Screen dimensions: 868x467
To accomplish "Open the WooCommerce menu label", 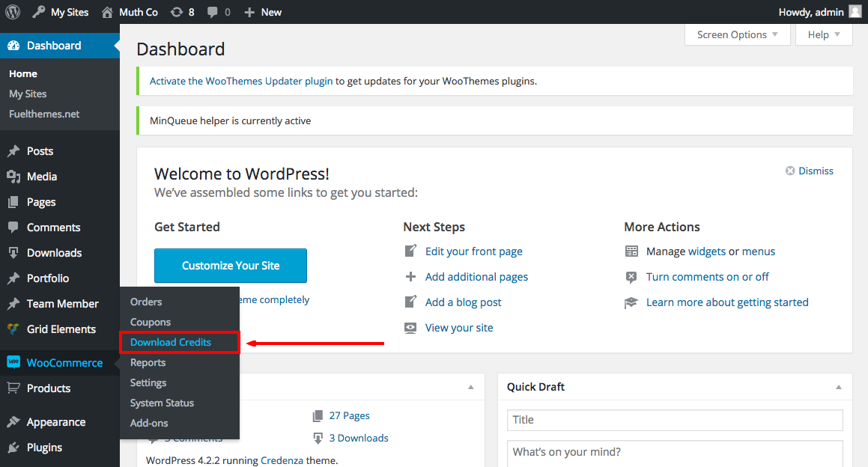I will pyautogui.click(x=64, y=363).
